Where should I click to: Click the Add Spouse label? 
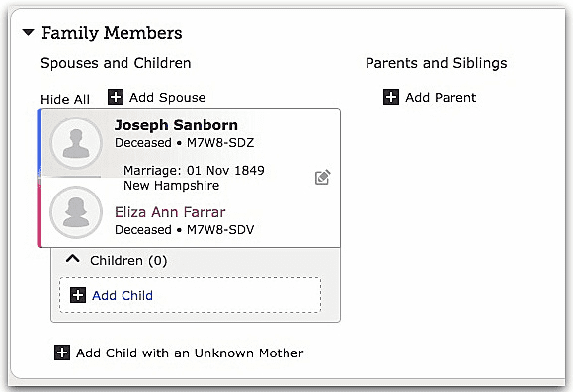point(167,97)
